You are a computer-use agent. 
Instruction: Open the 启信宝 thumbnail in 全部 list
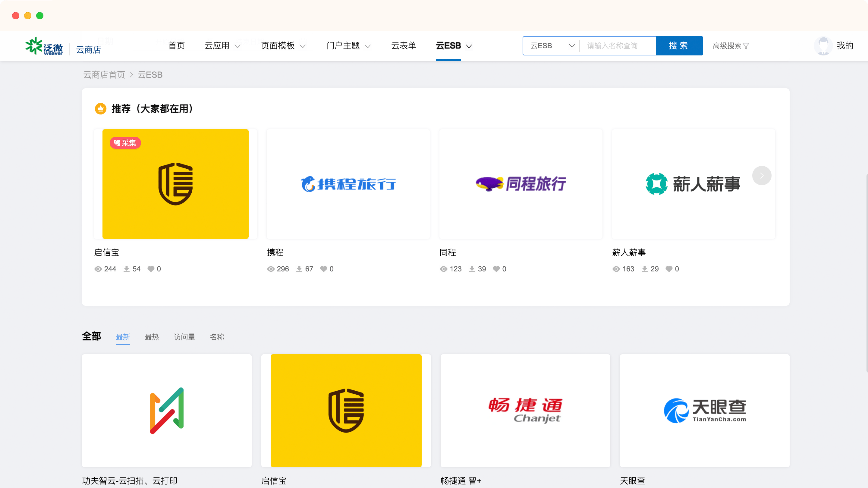(x=346, y=411)
